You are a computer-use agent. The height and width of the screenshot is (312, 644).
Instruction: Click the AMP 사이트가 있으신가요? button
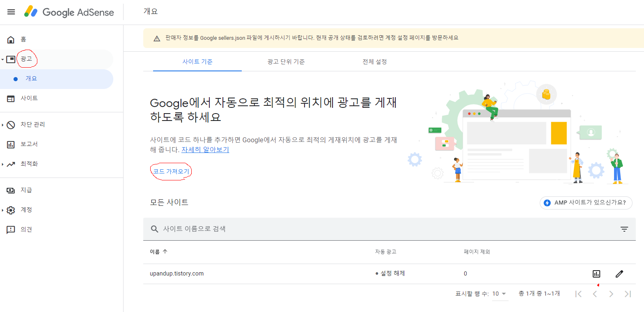click(586, 203)
